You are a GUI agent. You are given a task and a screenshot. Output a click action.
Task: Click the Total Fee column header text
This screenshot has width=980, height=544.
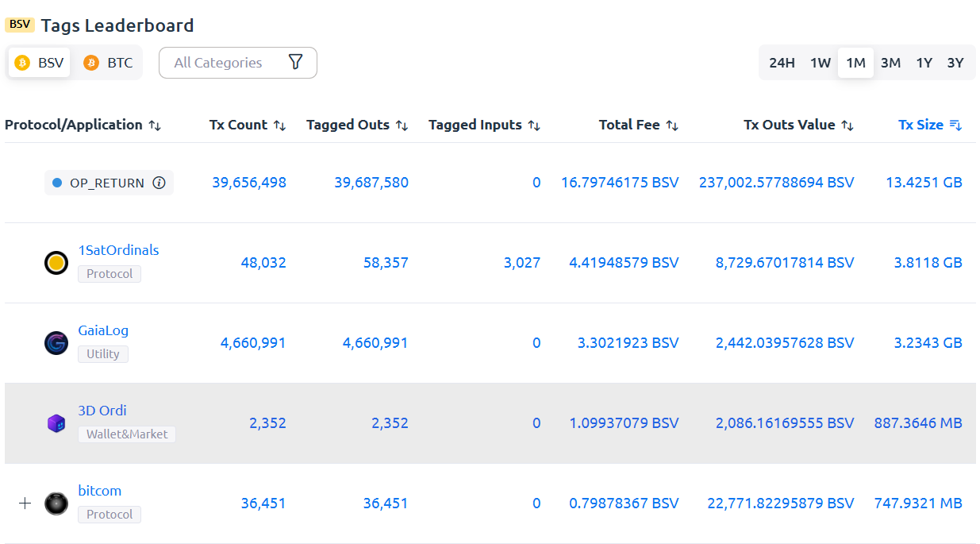click(x=629, y=125)
